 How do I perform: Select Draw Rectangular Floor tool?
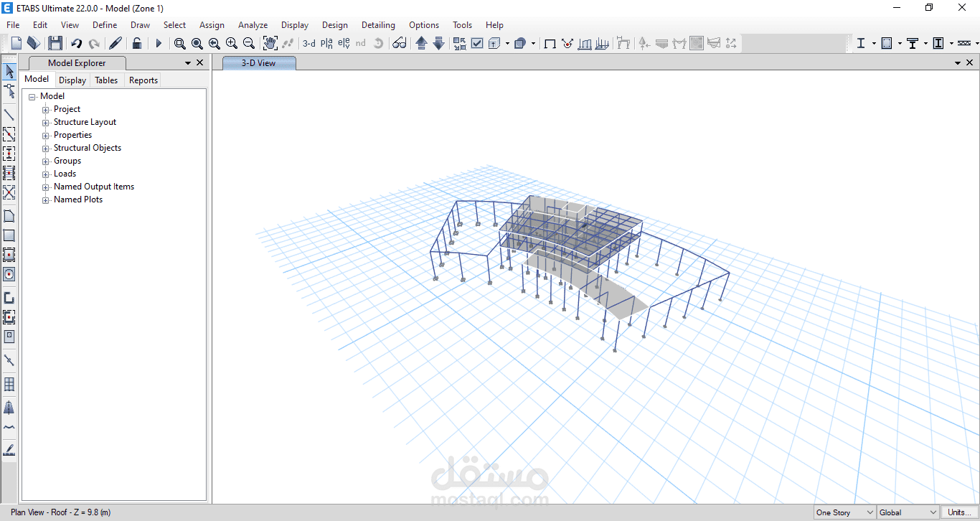[9, 235]
